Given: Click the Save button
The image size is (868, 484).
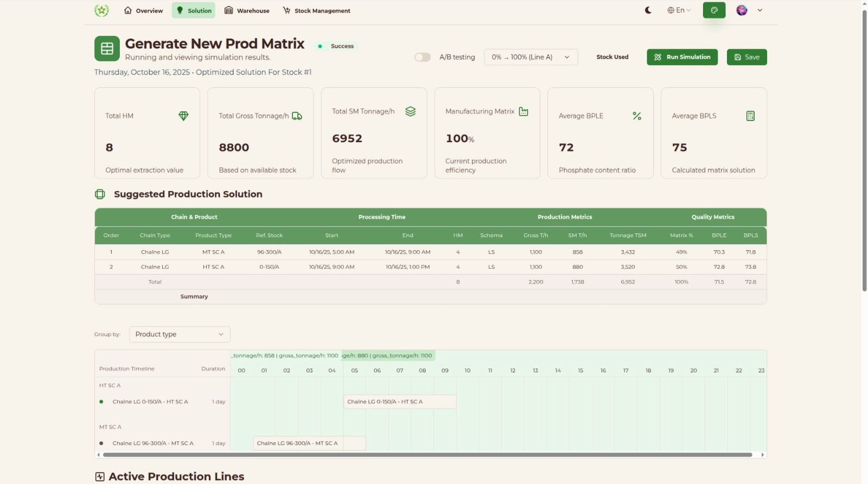Looking at the screenshot, I should pos(746,57).
